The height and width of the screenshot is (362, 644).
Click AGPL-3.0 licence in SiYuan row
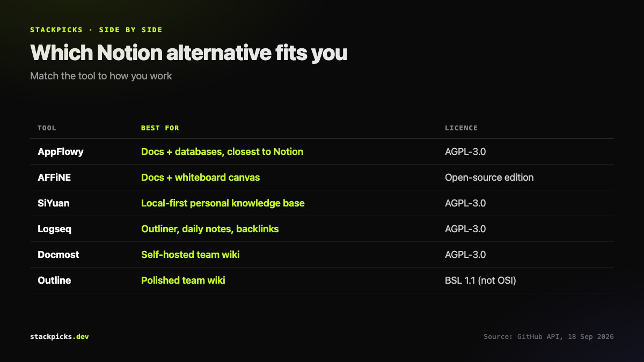point(465,203)
